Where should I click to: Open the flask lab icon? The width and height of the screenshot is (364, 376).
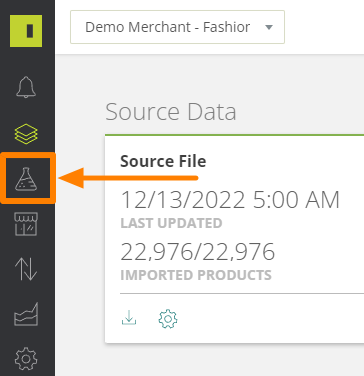(26, 179)
